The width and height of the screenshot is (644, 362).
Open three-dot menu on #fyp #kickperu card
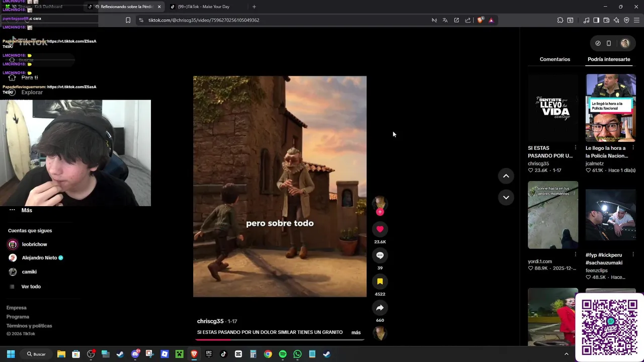[x=633, y=254]
